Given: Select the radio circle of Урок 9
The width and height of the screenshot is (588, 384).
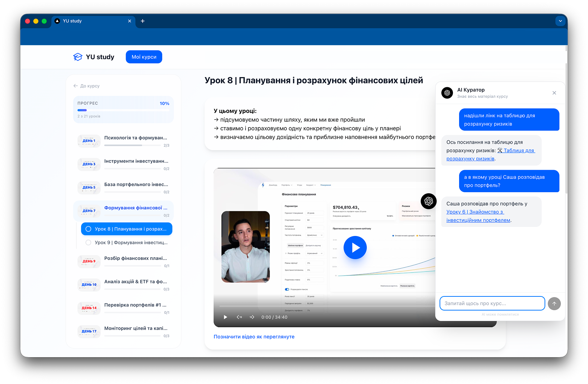Looking at the screenshot, I should coord(88,242).
